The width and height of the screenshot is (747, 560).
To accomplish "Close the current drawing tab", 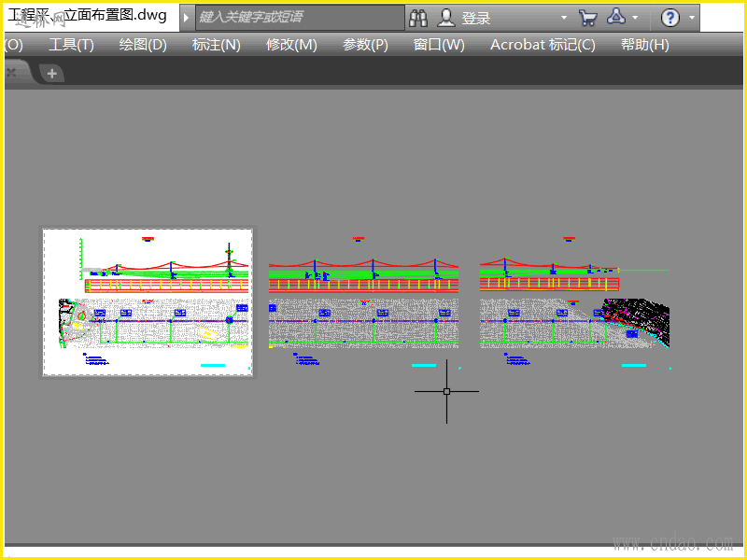I will coord(11,73).
